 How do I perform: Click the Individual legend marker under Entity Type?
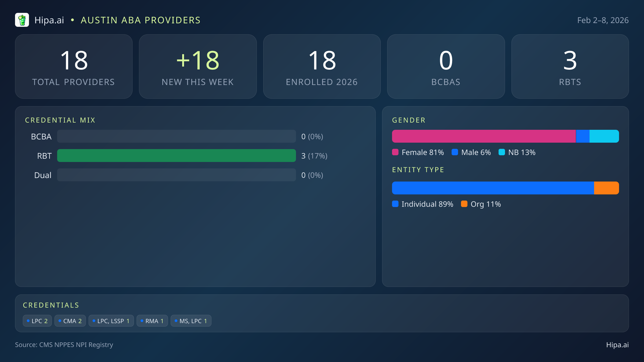(396, 204)
